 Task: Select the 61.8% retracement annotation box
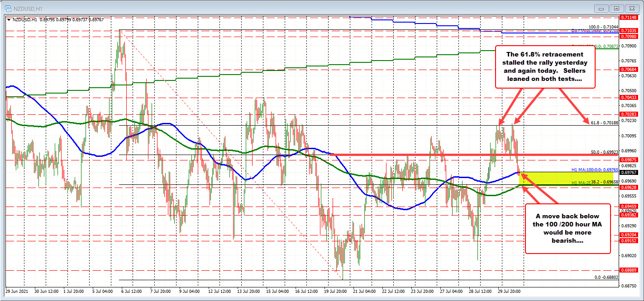tap(544, 66)
